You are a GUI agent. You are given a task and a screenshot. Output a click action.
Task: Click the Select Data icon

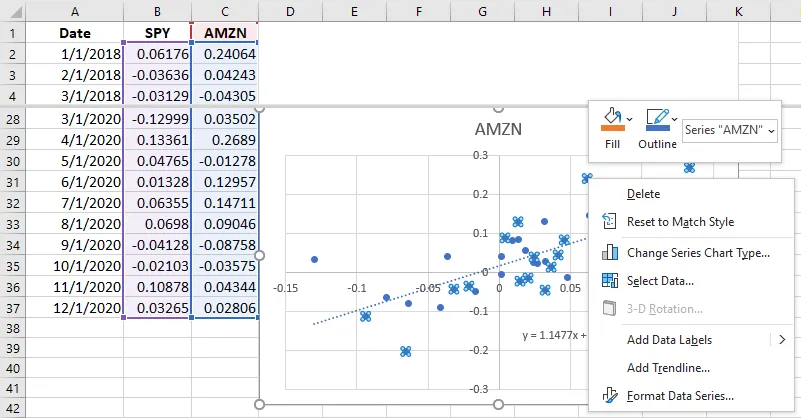coord(609,281)
